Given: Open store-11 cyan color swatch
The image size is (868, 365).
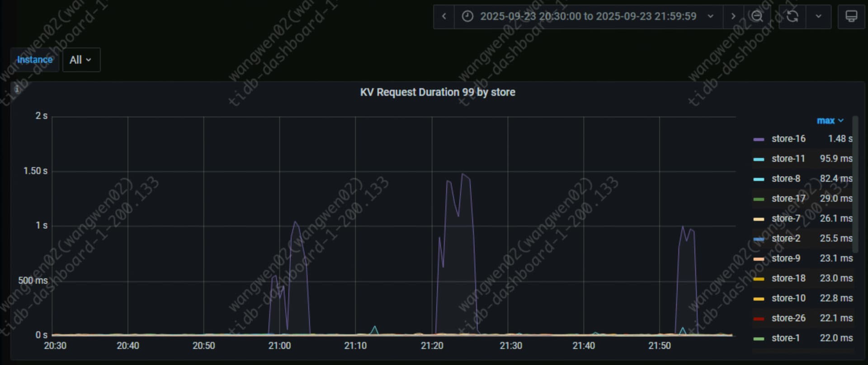Looking at the screenshot, I should [759, 159].
